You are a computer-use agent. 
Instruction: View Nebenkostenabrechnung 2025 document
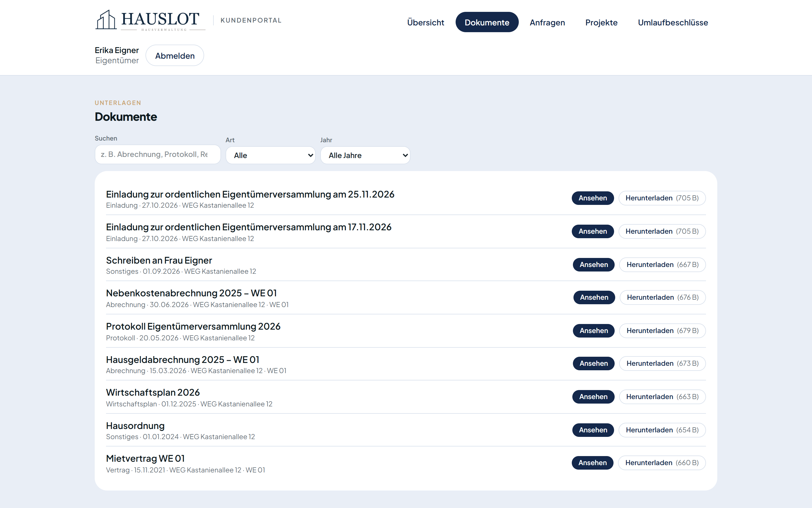click(594, 297)
